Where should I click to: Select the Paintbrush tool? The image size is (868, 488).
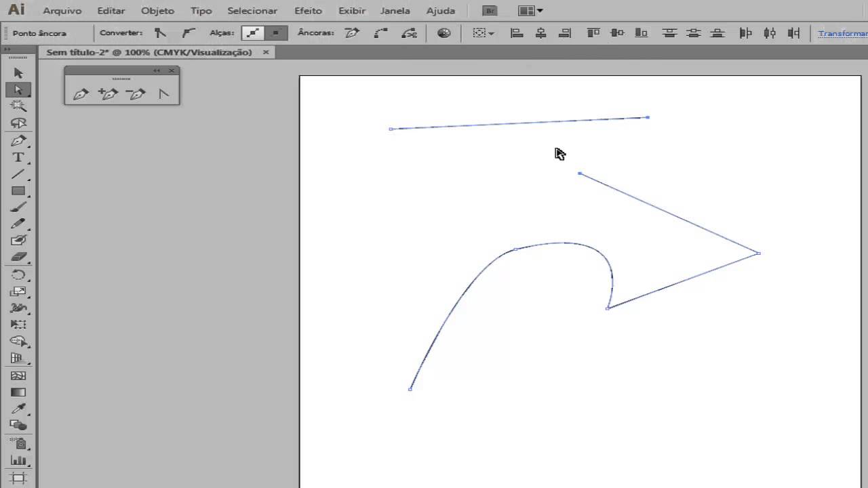18,207
